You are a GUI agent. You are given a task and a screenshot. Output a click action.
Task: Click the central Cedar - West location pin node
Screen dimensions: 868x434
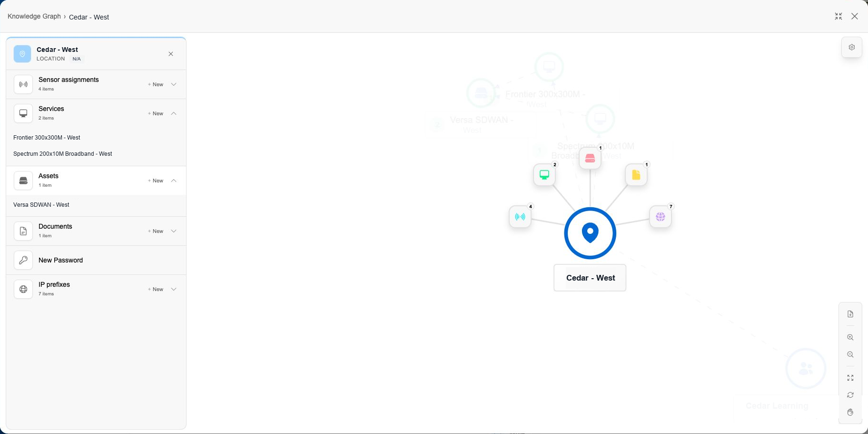tap(590, 233)
